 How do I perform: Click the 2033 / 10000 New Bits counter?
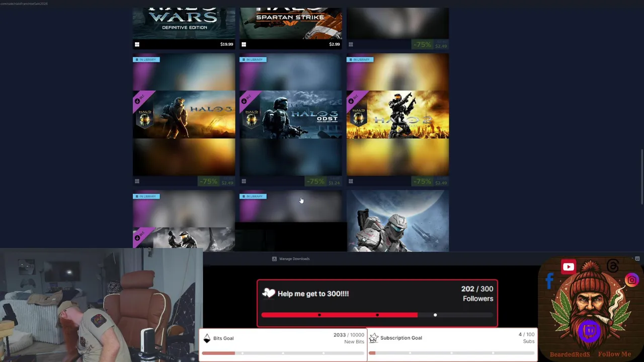349,338
